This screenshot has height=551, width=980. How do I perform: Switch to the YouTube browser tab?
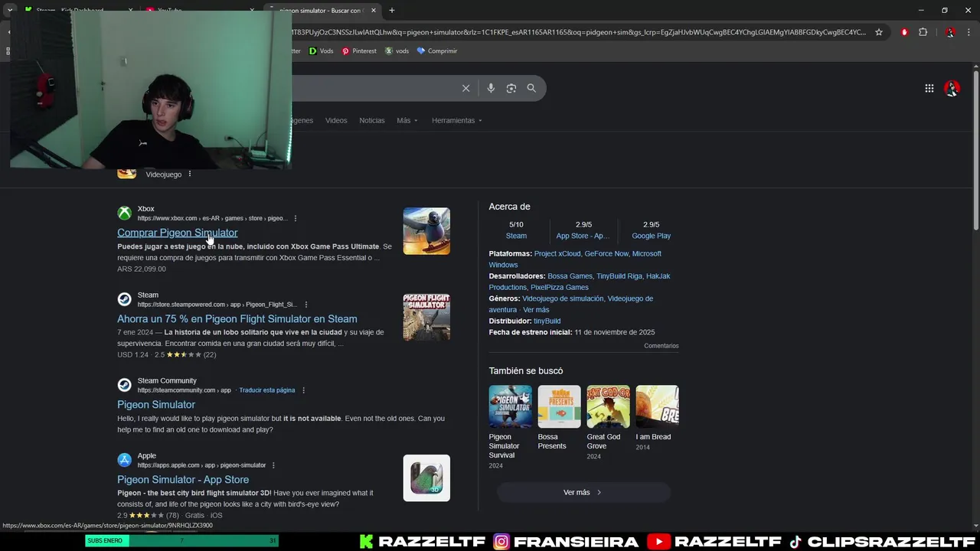click(x=199, y=11)
